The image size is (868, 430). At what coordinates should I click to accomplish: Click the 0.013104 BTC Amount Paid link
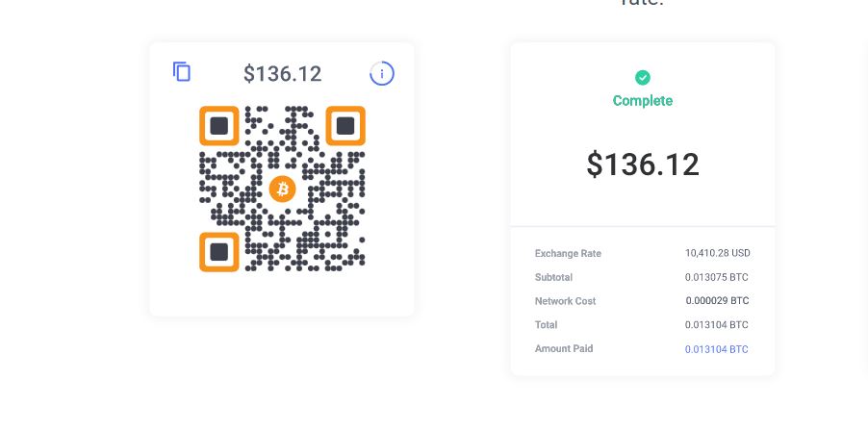click(x=716, y=349)
